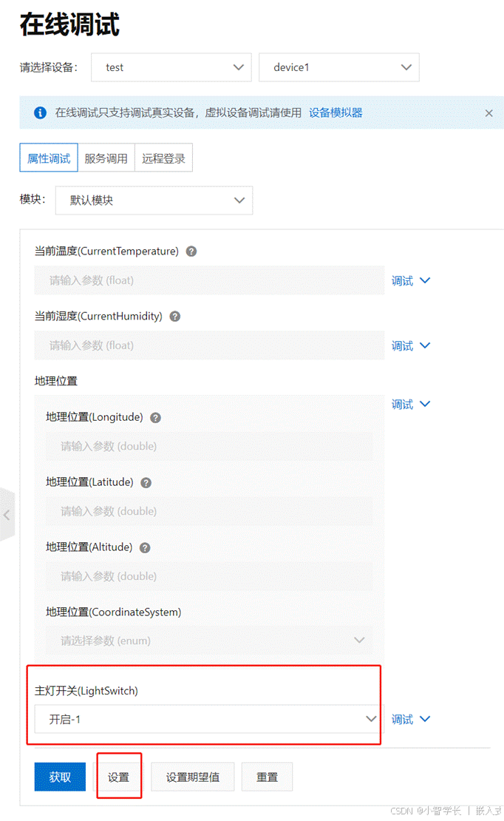Screen dimensions: 504x821
Task: Open the device1 device dropdown
Action: 339,67
